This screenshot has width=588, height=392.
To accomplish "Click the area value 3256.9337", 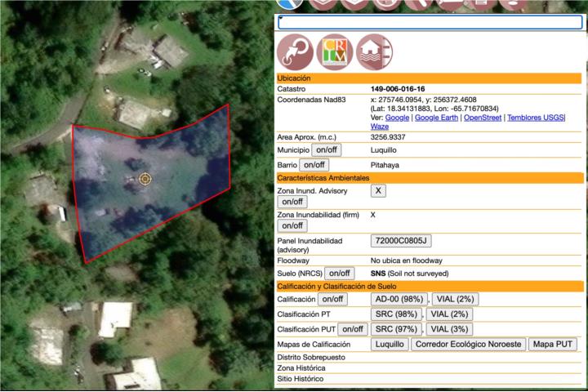I will click(388, 137).
